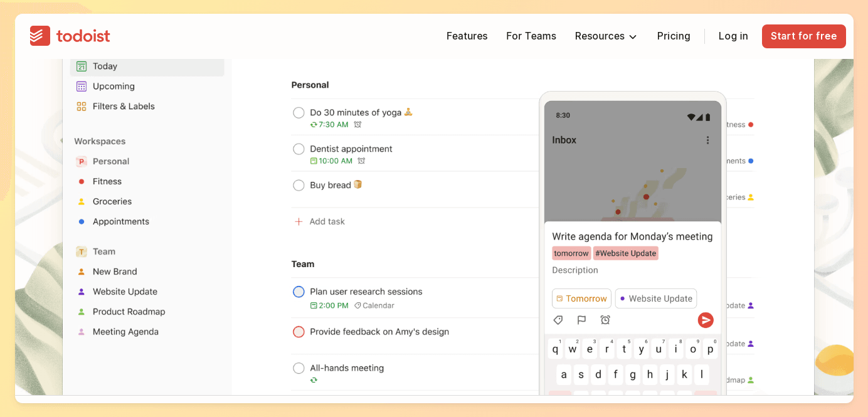The width and height of the screenshot is (868, 417).
Task: Click the Todoist logo icon
Action: 40,36
